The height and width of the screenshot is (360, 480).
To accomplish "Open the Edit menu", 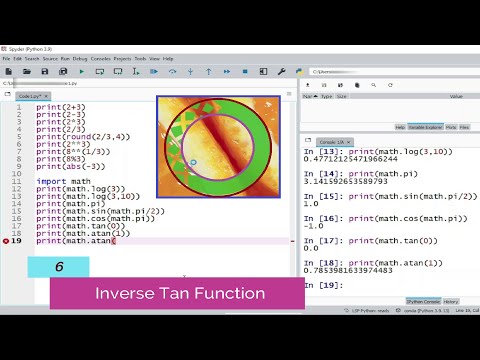I will [17, 59].
